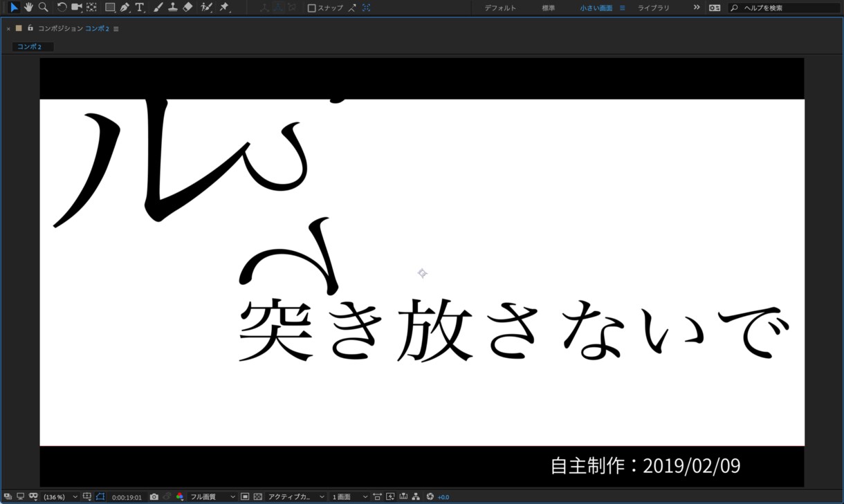The image size is (844, 504).
Task: Enable the スナップ checkbox
Action: (312, 8)
